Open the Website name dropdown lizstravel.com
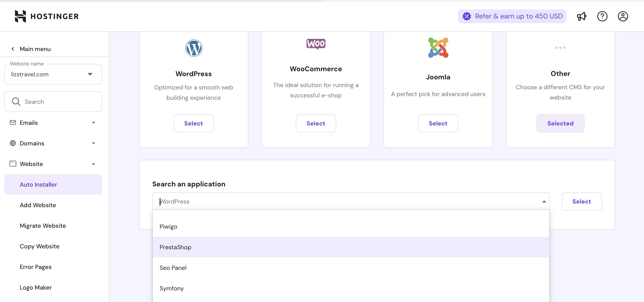 click(53, 74)
